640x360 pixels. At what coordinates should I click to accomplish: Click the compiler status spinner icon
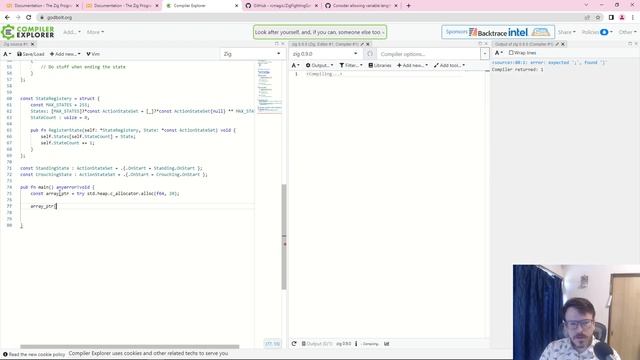tap(370, 54)
